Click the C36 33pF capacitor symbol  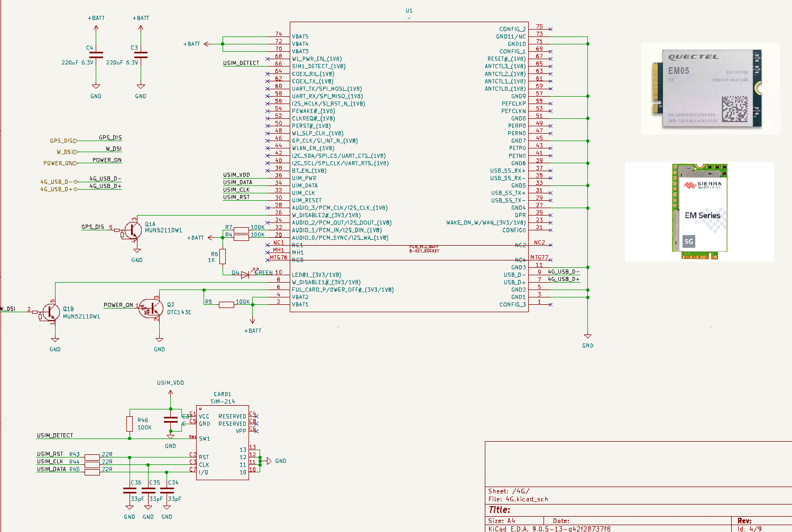[130, 491]
